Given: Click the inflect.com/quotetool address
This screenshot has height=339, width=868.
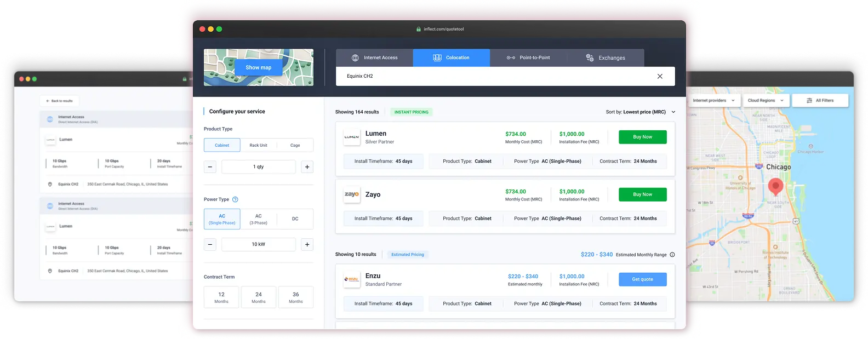Looking at the screenshot, I should pyautogui.click(x=444, y=29).
